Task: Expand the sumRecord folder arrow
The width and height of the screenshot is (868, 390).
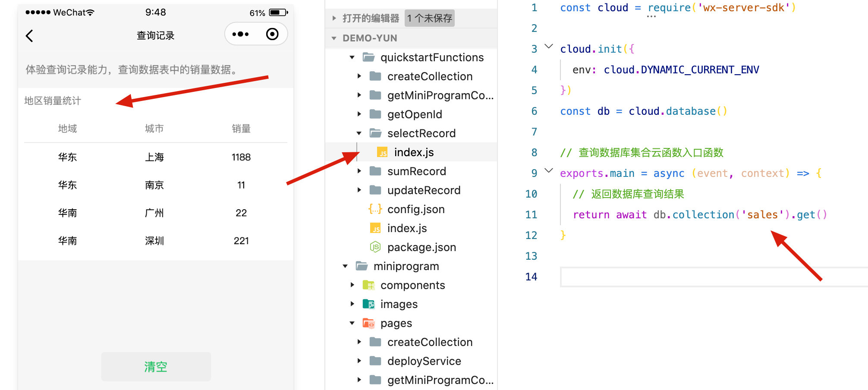Action: 359,171
